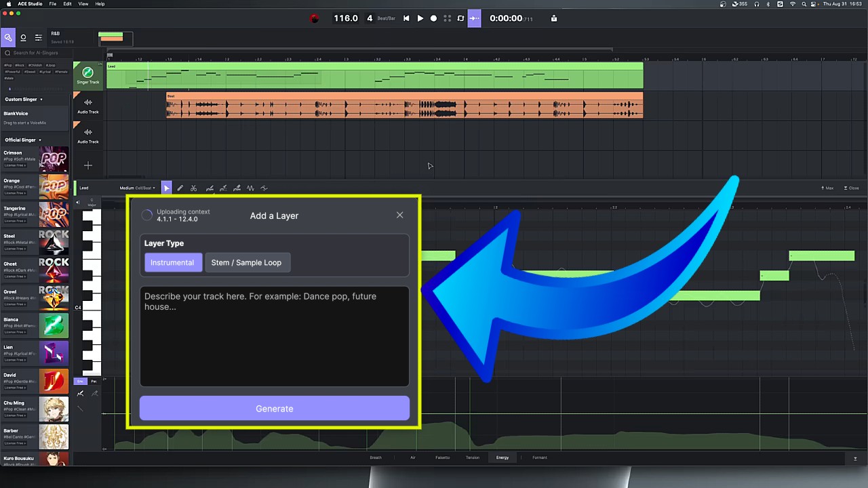Select the Scissors tool above the piano roll
Image resolution: width=868 pixels, height=488 pixels.
(194, 188)
